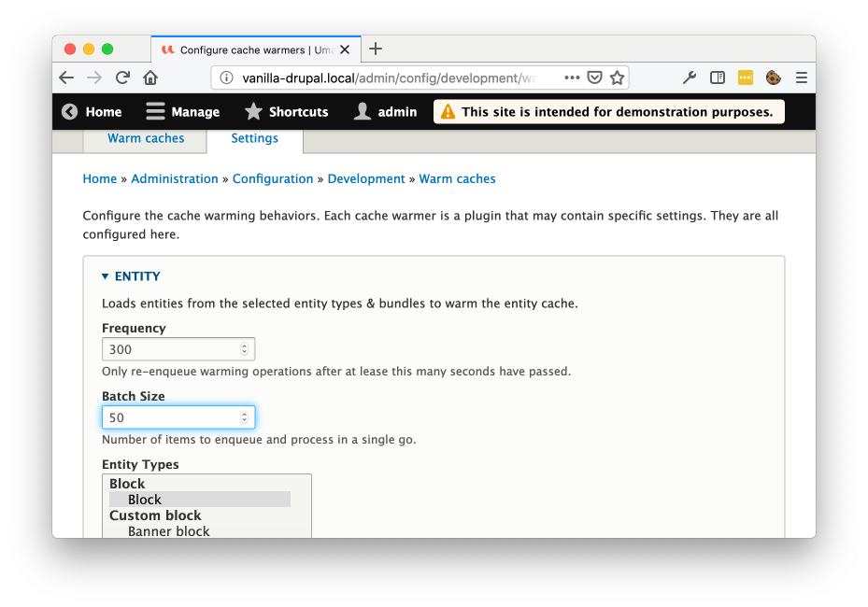Select Banner block in Entity Types list
This screenshot has height=607, width=868.
[169, 531]
